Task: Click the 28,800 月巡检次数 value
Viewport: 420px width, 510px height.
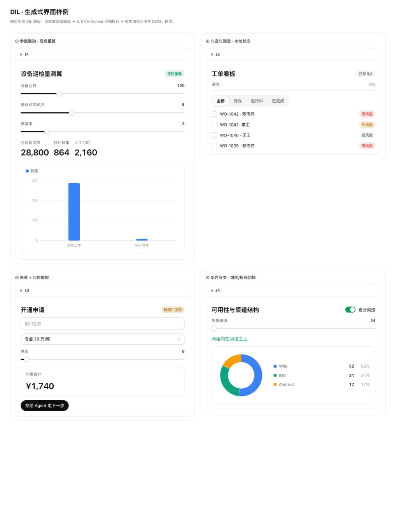Action: pyautogui.click(x=35, y=152)
